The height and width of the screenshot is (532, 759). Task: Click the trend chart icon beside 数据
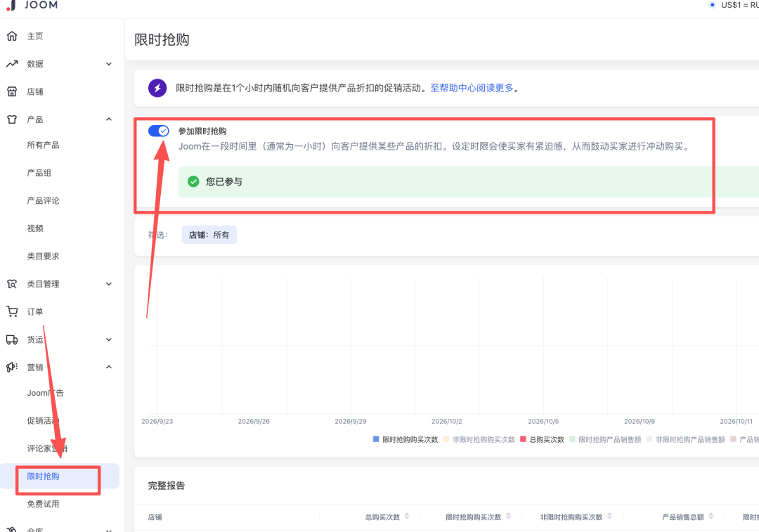coord(12,64)
